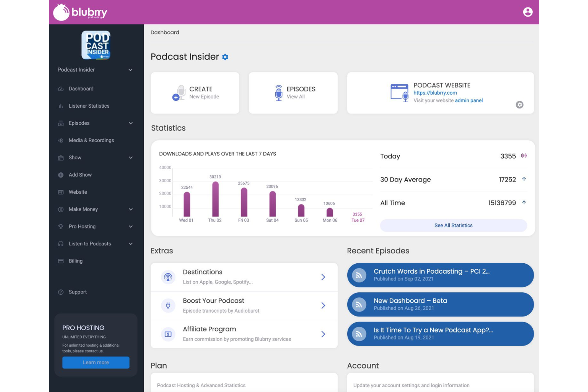Open the admin panel link
The width and height of the screenshot is (588, 392).
tap(469, 100)
